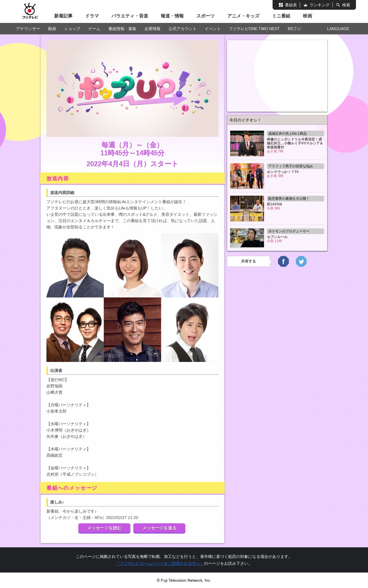Open the ドラマ menu item
This screenshot has width=368, height=588.
tap(92, 16)
